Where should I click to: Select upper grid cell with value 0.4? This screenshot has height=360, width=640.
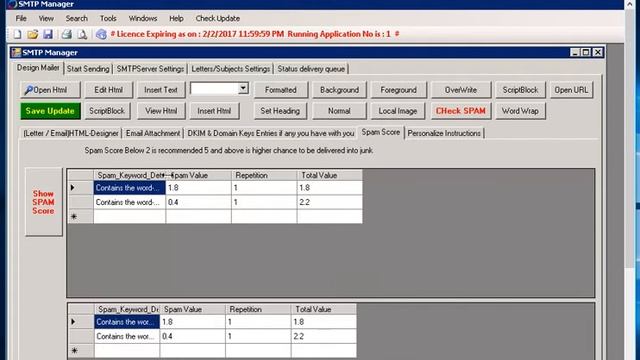198,202
